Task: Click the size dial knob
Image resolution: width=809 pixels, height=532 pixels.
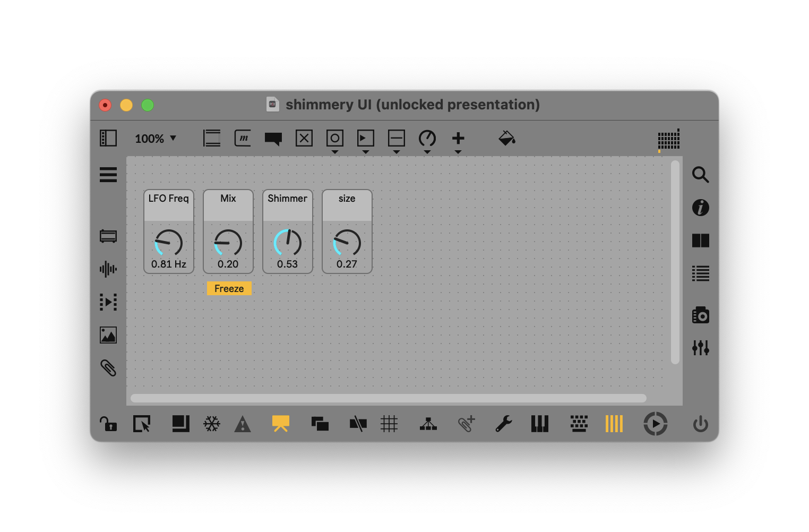Action: 347,243
